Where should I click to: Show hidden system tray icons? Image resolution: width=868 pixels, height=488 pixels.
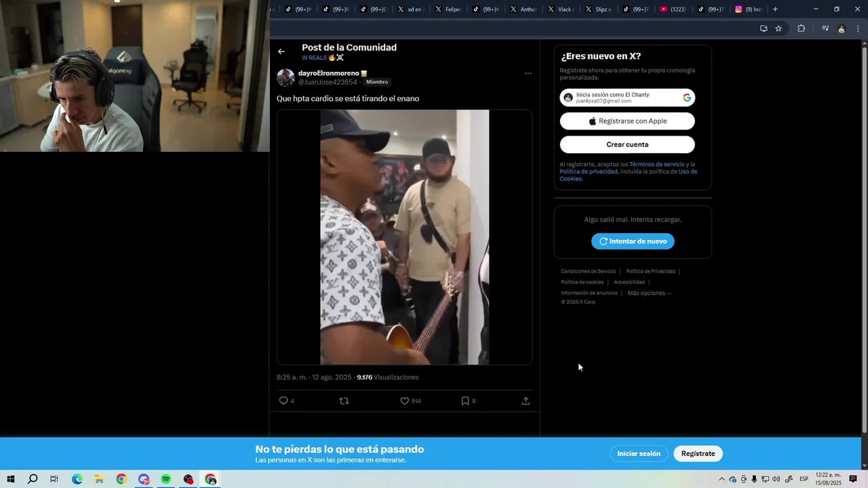[x=722, y=479]
